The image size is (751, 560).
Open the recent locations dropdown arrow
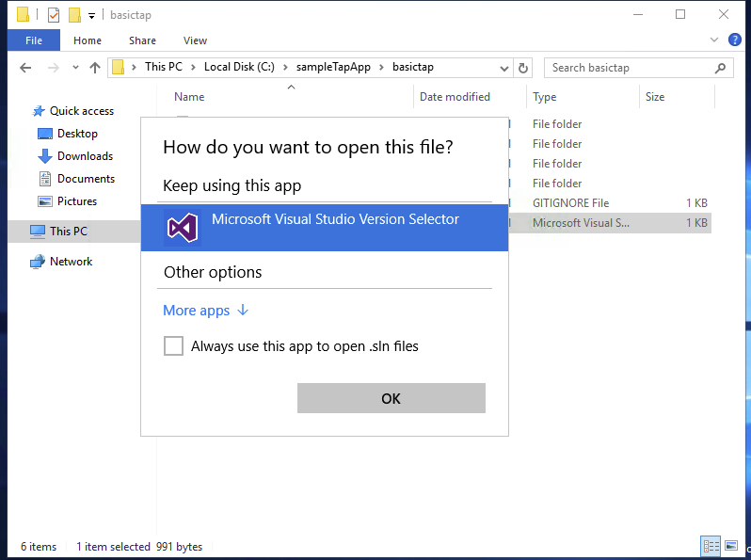click(75, 68)
